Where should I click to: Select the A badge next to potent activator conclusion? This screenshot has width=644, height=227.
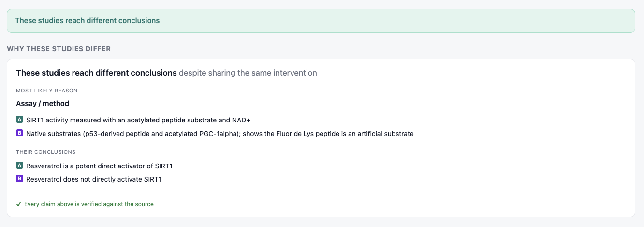[20, 166]
